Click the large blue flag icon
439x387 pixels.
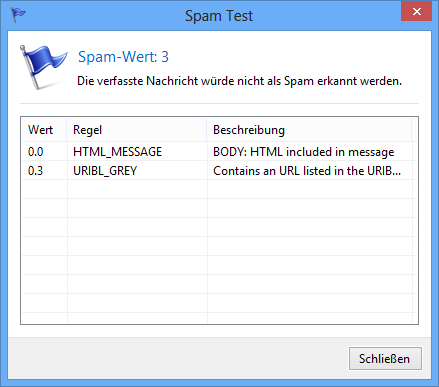[43, 67]
